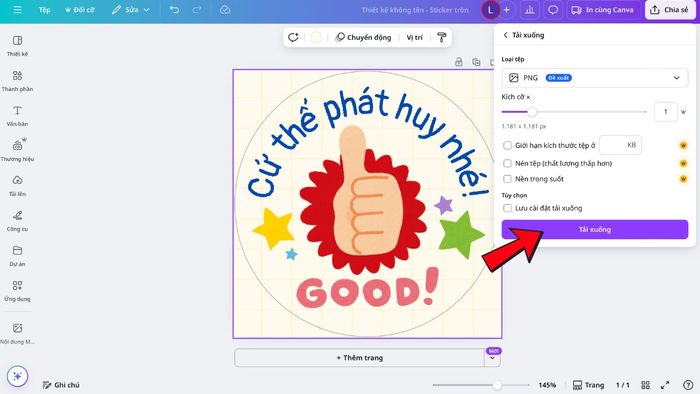700x394 pixels.
Task: Open Thương hiệu brand panel
Action: click(17, 150)
